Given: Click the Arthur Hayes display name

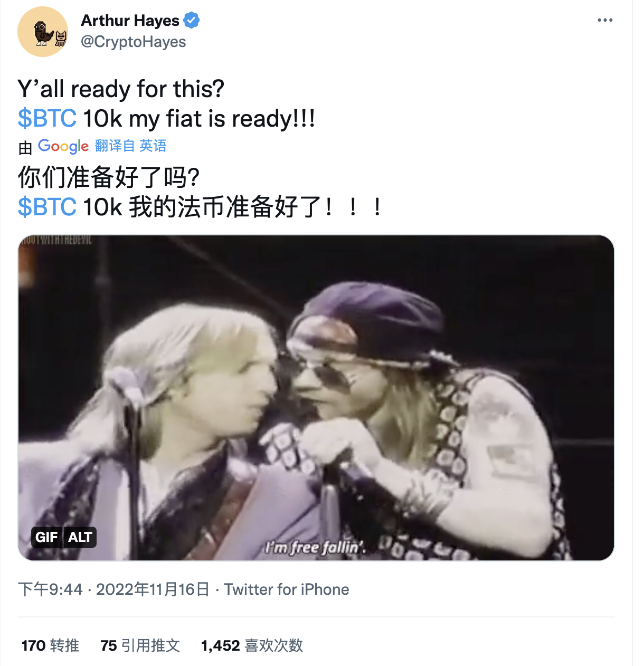Looking at the screenshot, I should pyautogui.click(x=130, y=21).
